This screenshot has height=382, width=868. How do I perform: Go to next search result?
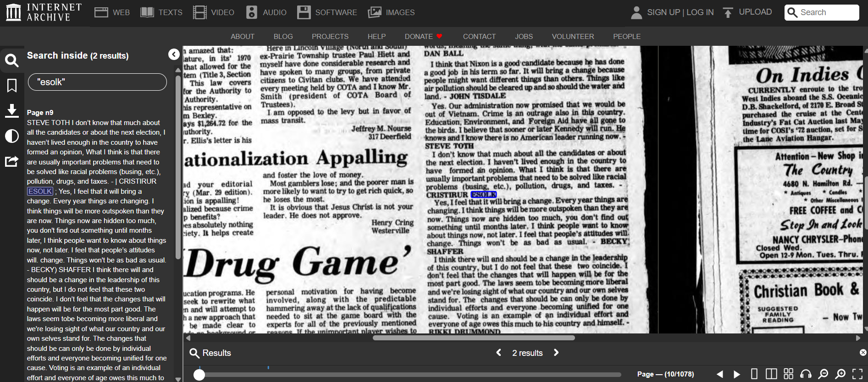click(x=556, y=353)
